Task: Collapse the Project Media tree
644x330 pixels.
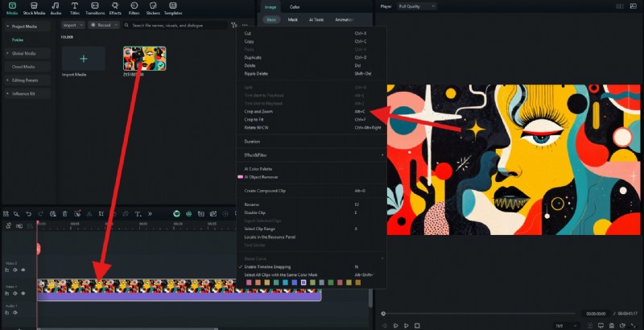Action: [x=7, y=27]
